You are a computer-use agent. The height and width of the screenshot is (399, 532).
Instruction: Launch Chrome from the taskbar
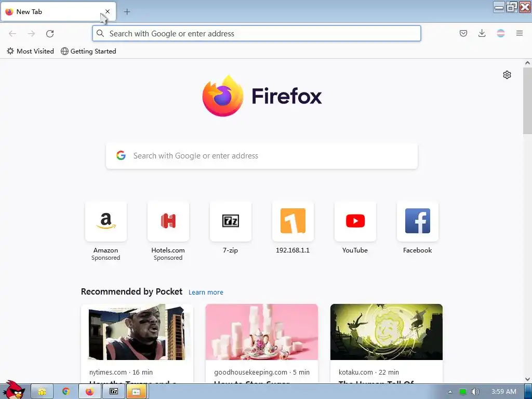[x=66, y=392]
